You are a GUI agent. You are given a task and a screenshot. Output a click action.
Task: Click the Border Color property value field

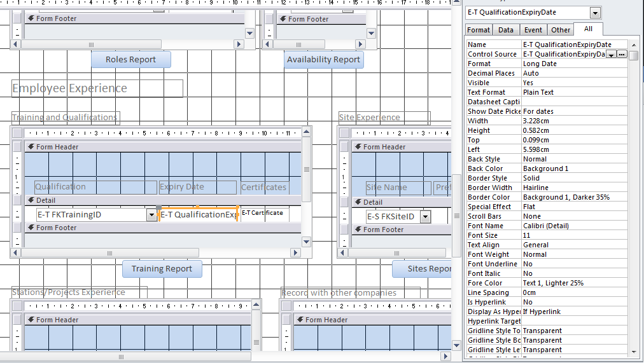pos(575,197)
